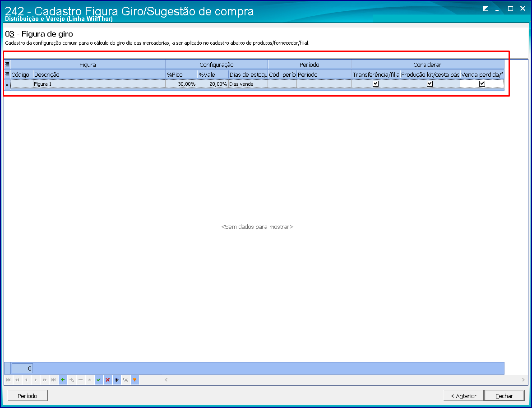Click the empty Cód. período cell
Screen dimensions: 532x408
(x=282, y=84)
